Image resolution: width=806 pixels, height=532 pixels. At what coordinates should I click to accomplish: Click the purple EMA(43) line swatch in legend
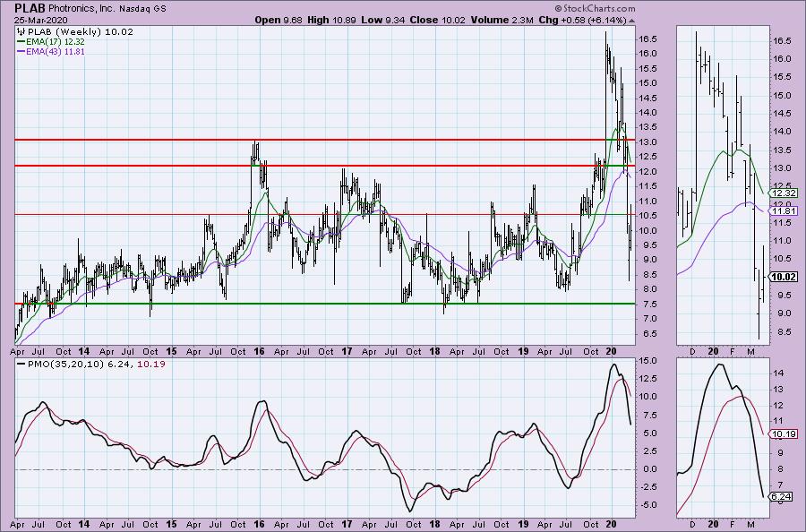pos(21,52)
